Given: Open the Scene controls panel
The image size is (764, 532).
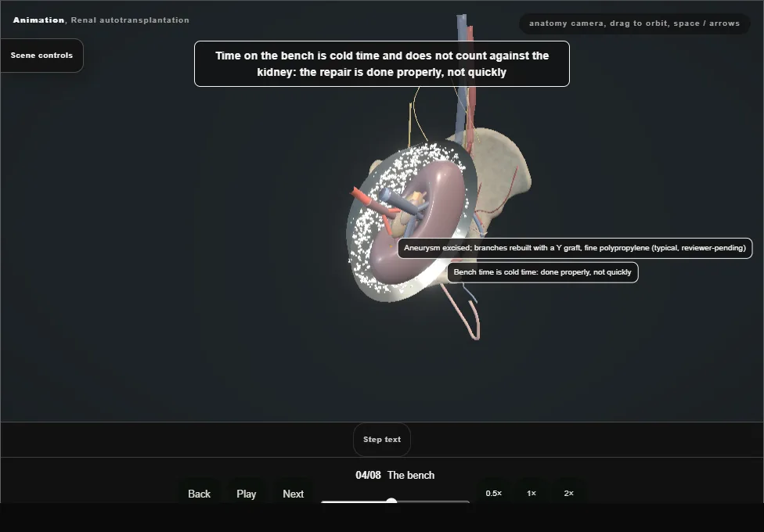Looking at the screenshot, I should coord(42,56).
